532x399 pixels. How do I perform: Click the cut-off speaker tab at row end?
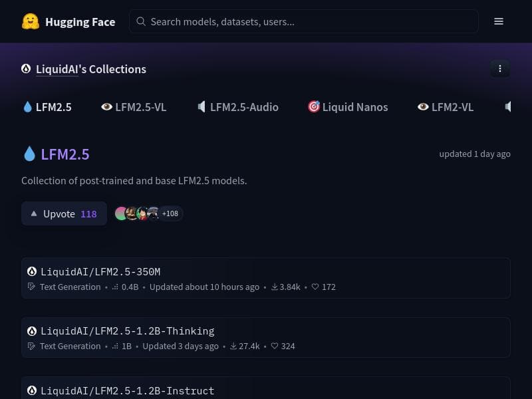tap(508, 107)
